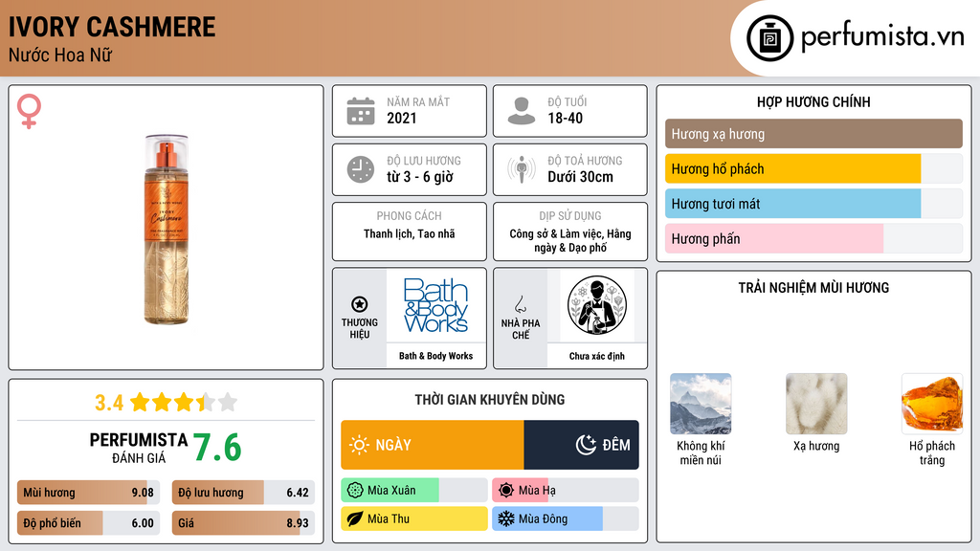This screenshot has height=551, width=980.
Task: Click the TRẢI NGHIỆM MÙI HƯƠNG heading
Action: [813, 287]
